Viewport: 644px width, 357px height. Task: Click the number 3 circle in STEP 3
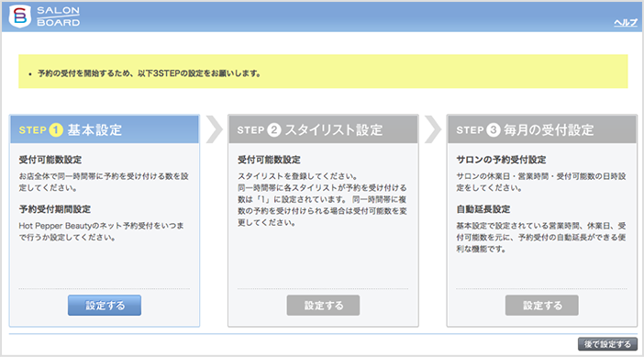pyautogui.click(x=494, y=129)
